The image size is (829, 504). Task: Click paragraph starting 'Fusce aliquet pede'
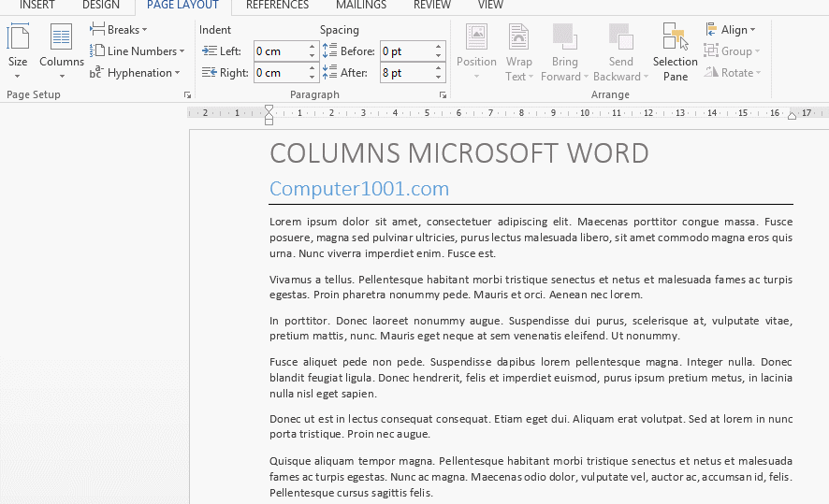tap(531, 378)
